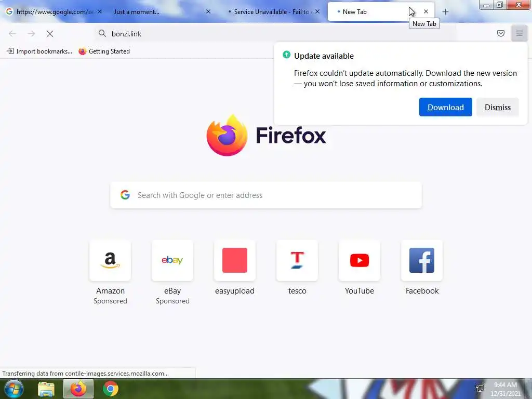Click the green Update available arrow icon
Image resolution: width=532 pixels, height=399 pixels.
coord(286,55)
